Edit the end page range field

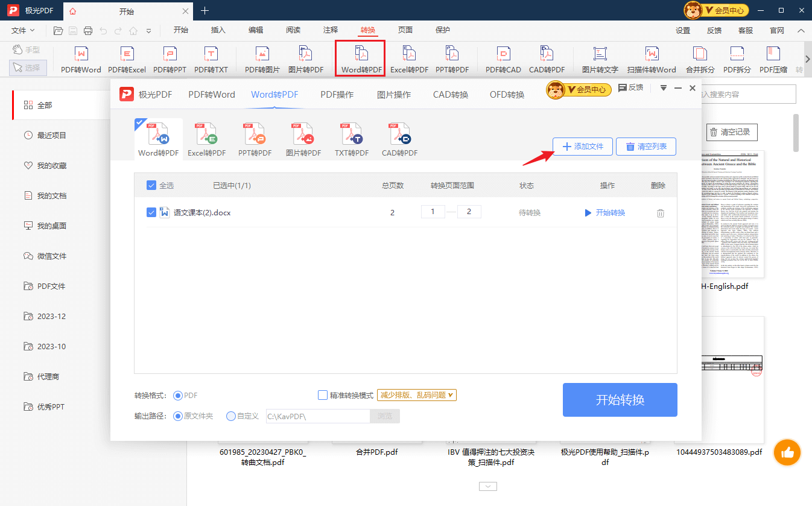(x=469, y=212)
